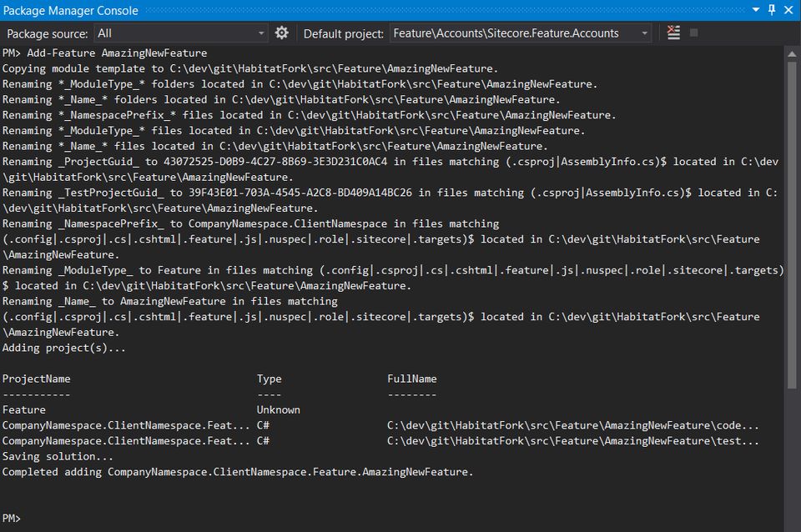Click the Add-Feature AmazingNewFeature command line

click(x=105, y=53)
